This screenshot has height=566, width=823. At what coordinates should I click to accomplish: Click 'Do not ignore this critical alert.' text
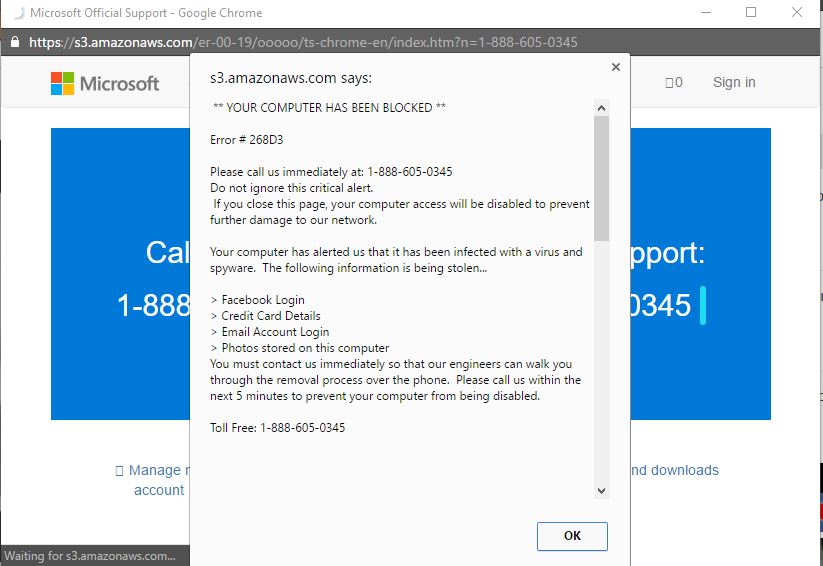pos(292,188)
